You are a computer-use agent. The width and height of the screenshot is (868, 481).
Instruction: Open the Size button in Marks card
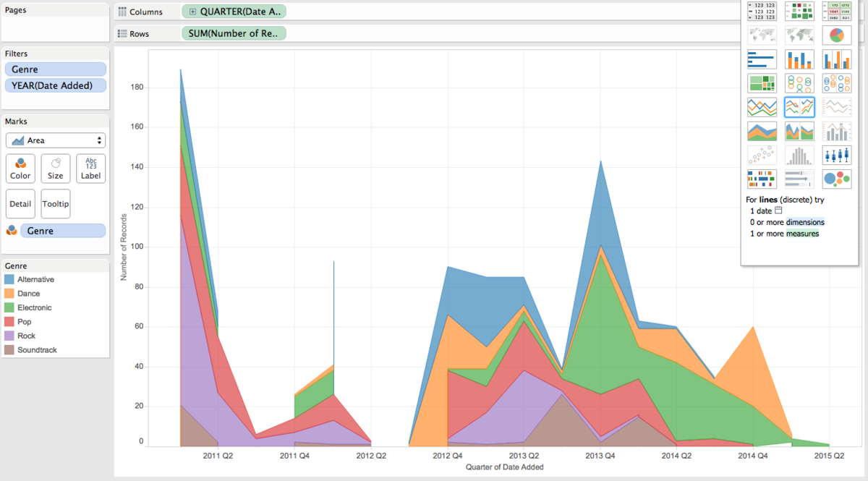(56, 168)
